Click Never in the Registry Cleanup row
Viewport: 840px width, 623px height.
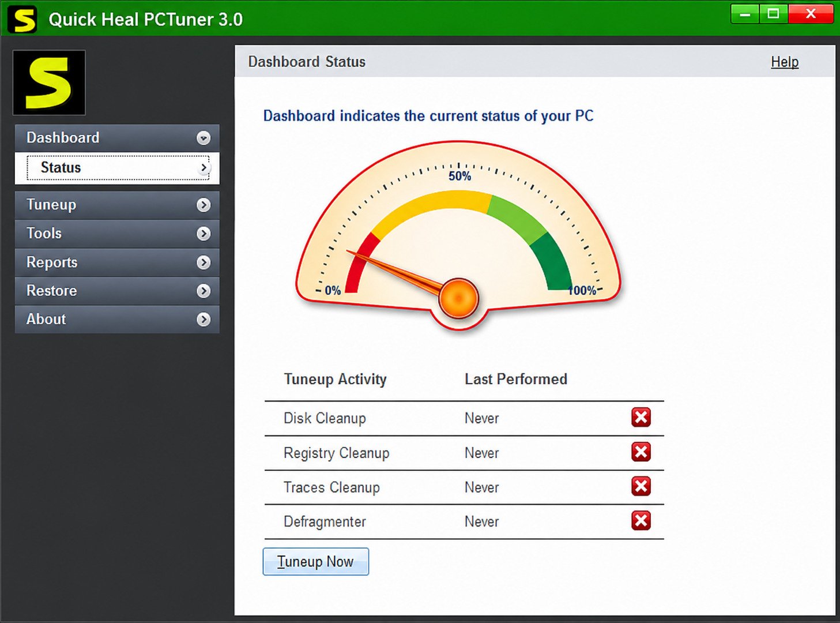coord(481,453)
